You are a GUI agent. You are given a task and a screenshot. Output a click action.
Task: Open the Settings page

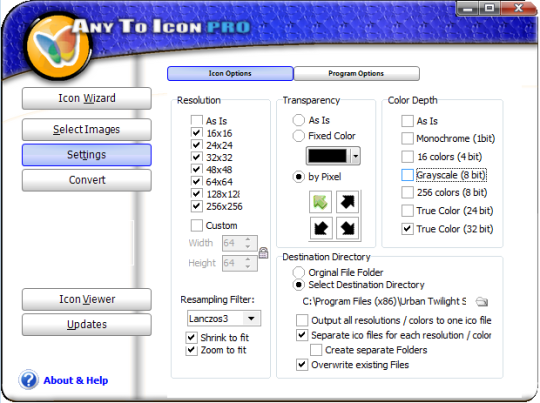[87, 155]
